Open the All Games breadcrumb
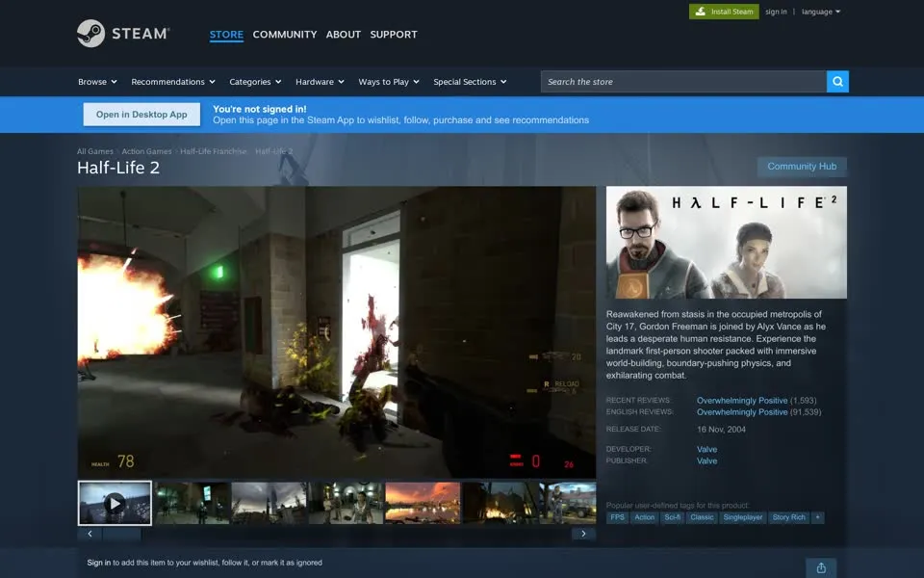This screenshot has width=924, height=578. coord(95,151)
